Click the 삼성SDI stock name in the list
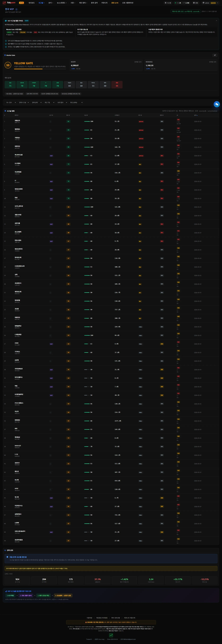The height and width of the screenshot is (644, 222). pos(17,463)
